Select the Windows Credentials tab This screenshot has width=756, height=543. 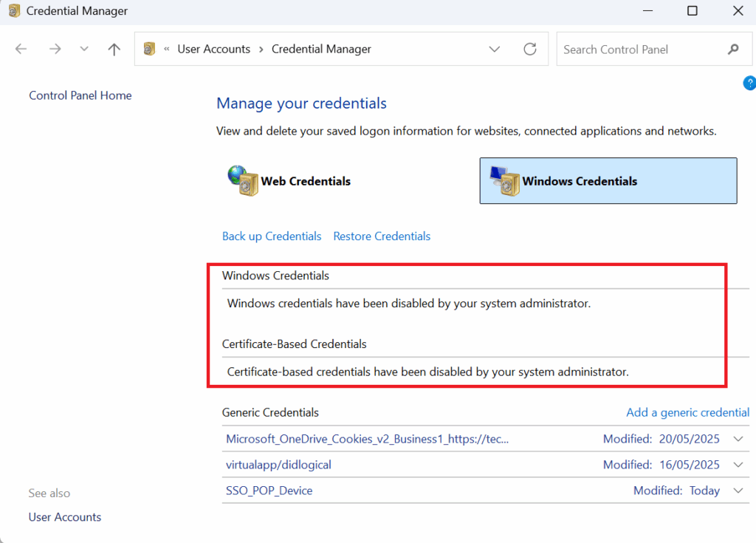click(x=580, y=181)
